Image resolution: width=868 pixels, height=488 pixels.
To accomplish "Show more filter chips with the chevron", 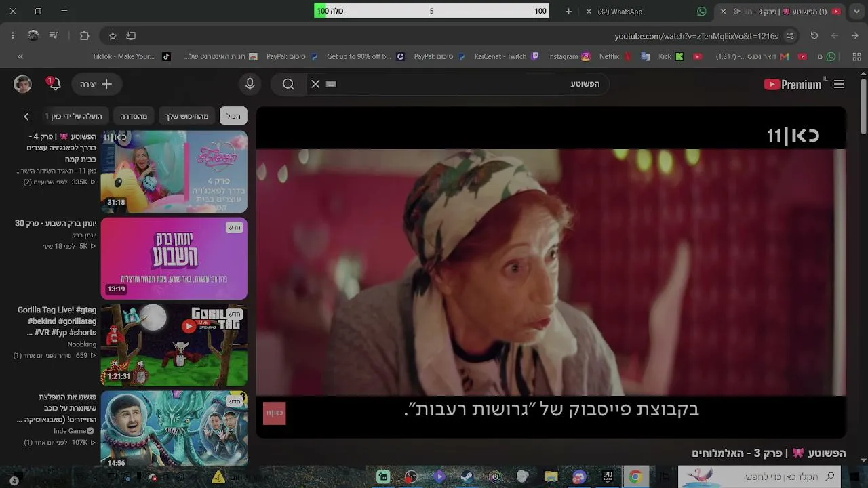I will point(26,116).
